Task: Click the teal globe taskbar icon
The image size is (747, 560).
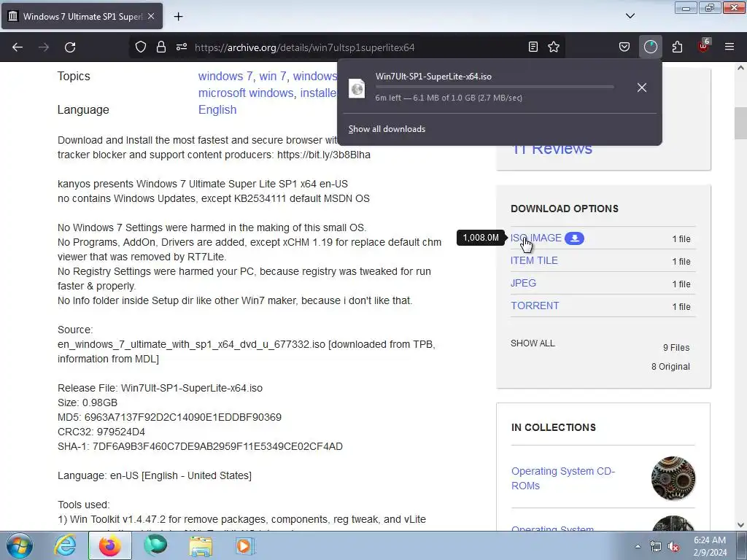Action: pyautogui.click(x=155, y=545)
